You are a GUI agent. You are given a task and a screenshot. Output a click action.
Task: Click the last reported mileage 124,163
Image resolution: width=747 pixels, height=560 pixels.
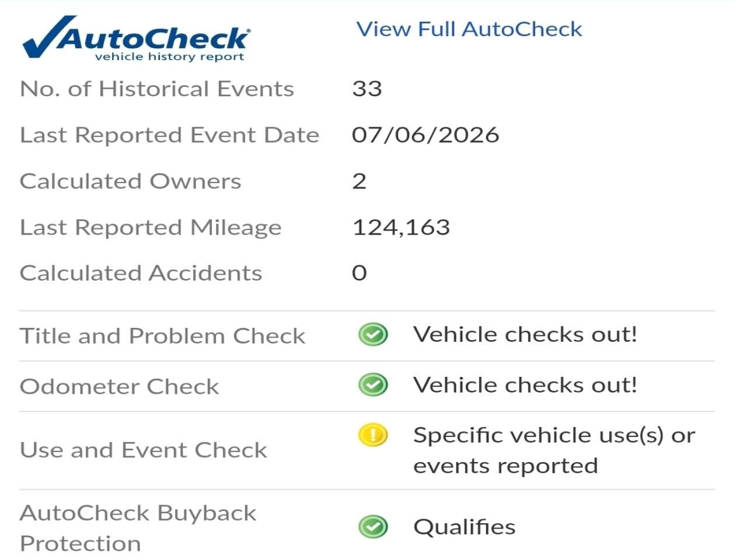[x=402, y=228]
